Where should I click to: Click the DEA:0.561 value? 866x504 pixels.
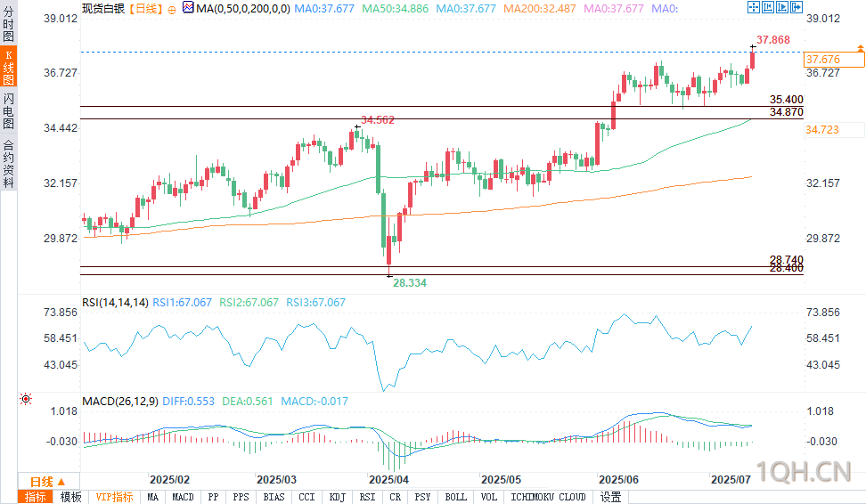click(248, 402)
